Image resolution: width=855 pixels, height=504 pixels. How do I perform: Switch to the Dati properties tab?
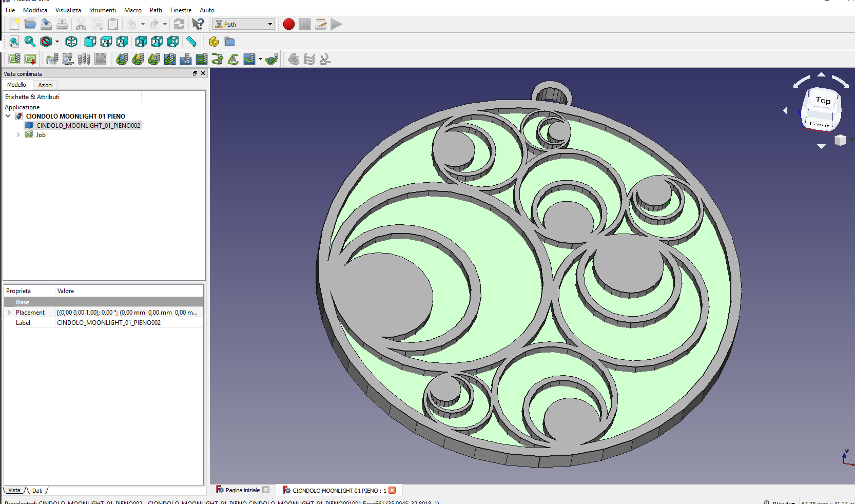[x=37, y=491]
